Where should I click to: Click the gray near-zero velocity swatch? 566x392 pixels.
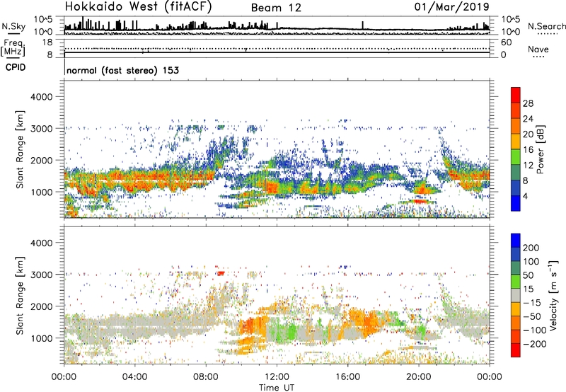tap(516, 295)
